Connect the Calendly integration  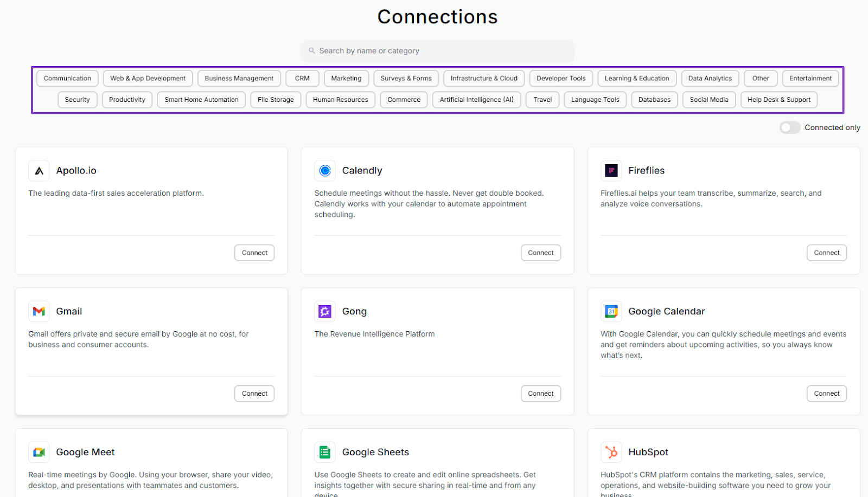click(x=541, y=253)
